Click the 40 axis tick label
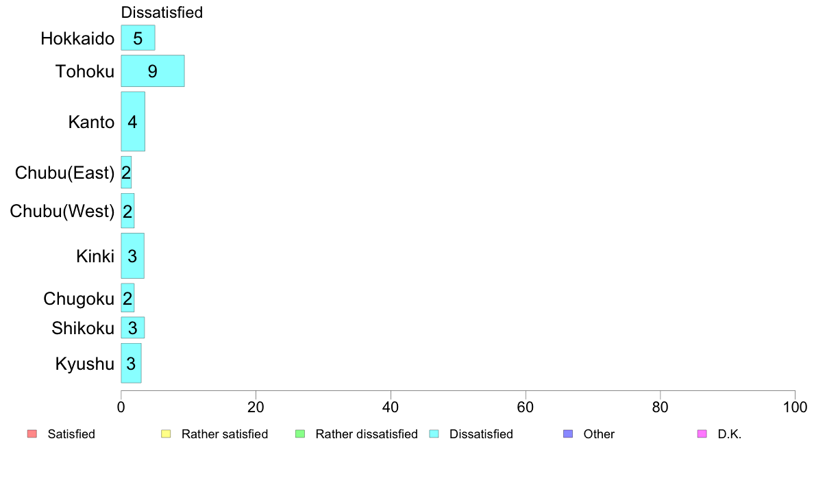Viewport: 814px width, 504px height. (391, 407)
